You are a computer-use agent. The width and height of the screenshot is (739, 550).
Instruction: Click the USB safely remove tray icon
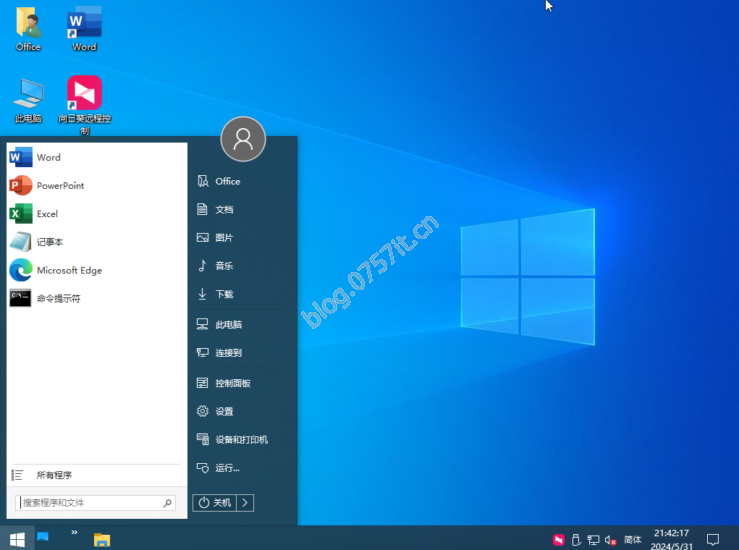pyautogui.click(x=575, y=540)
